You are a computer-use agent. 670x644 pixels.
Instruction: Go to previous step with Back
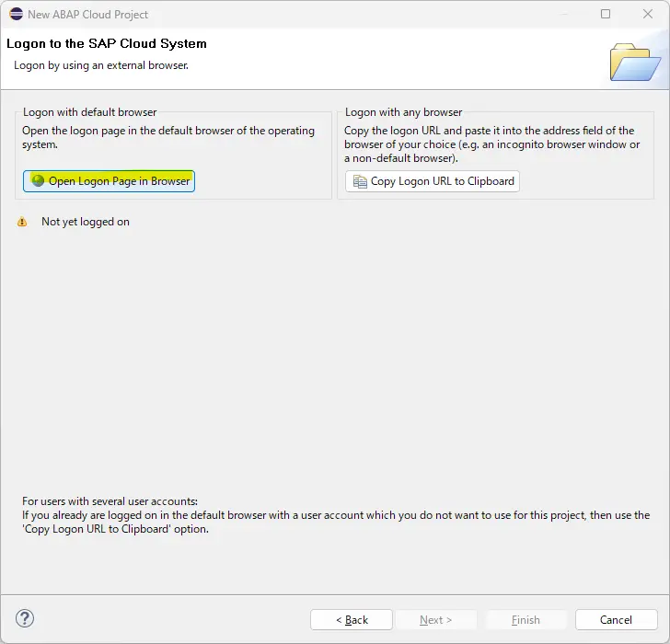352,620
